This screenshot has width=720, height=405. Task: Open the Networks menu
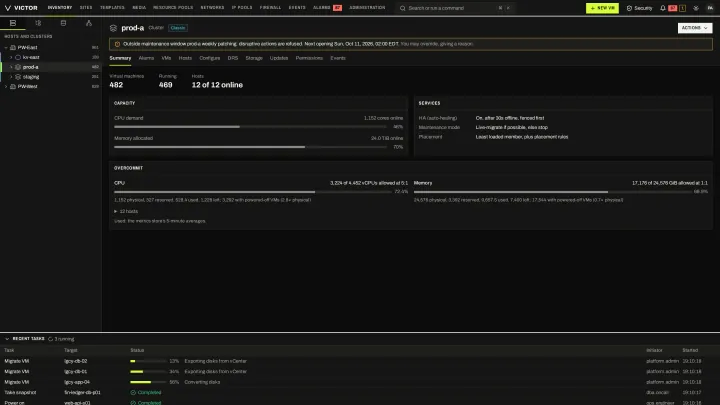[212, 8]
